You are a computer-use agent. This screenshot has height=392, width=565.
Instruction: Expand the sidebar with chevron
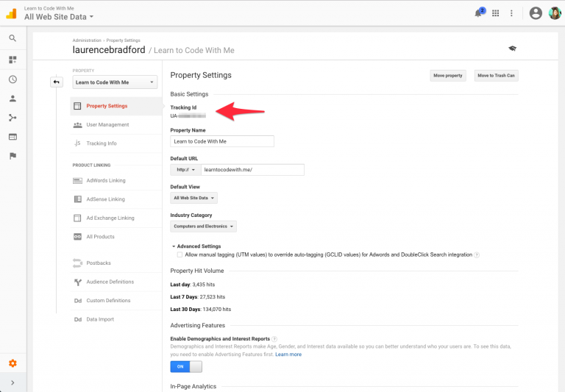coord(13,382)
